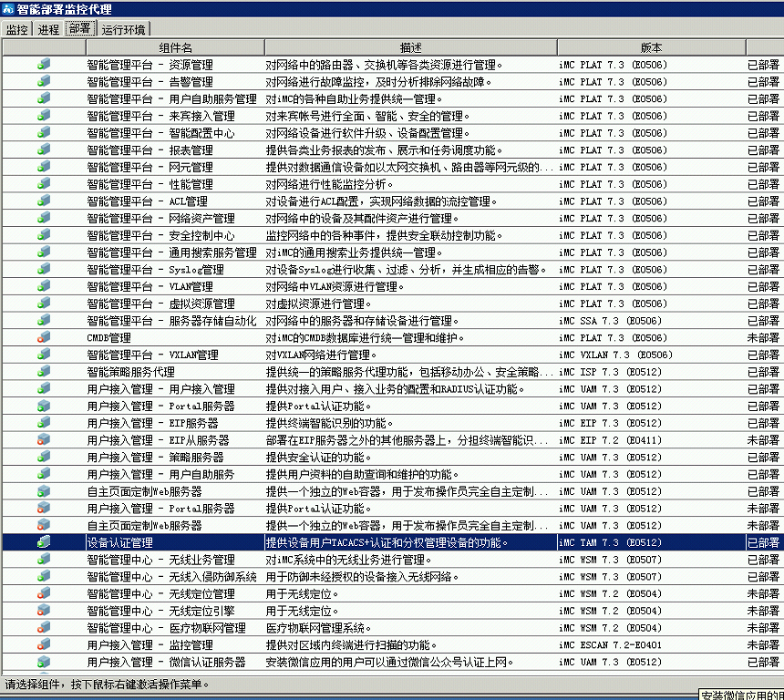This screenshot has height=700, width=784.
Task: Click the icon beside 报表管理 row
Action: click(44, 149)
